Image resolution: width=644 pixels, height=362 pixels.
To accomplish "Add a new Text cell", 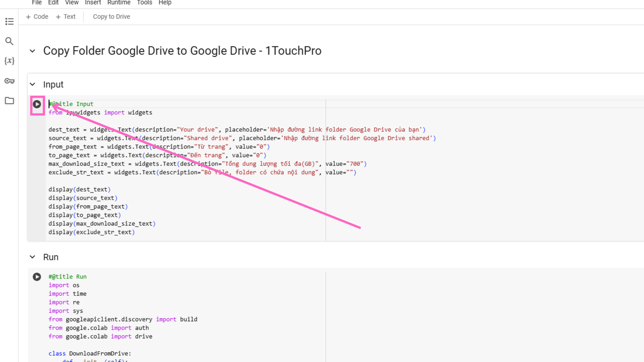I will pos(66,17).
